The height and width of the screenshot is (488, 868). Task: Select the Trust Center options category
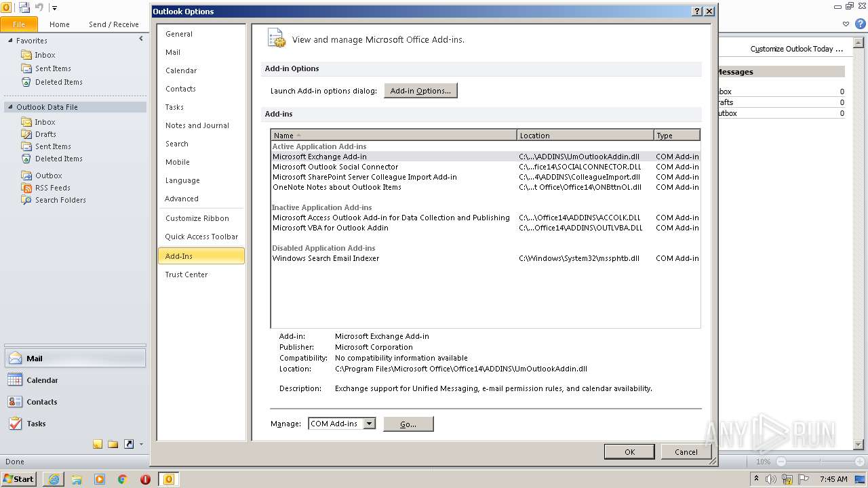tap(201, 274)
